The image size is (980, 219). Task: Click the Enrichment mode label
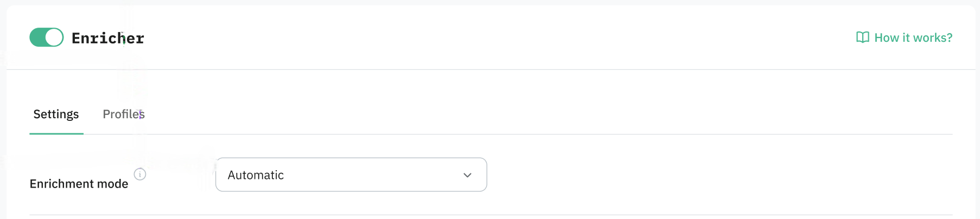79,184
